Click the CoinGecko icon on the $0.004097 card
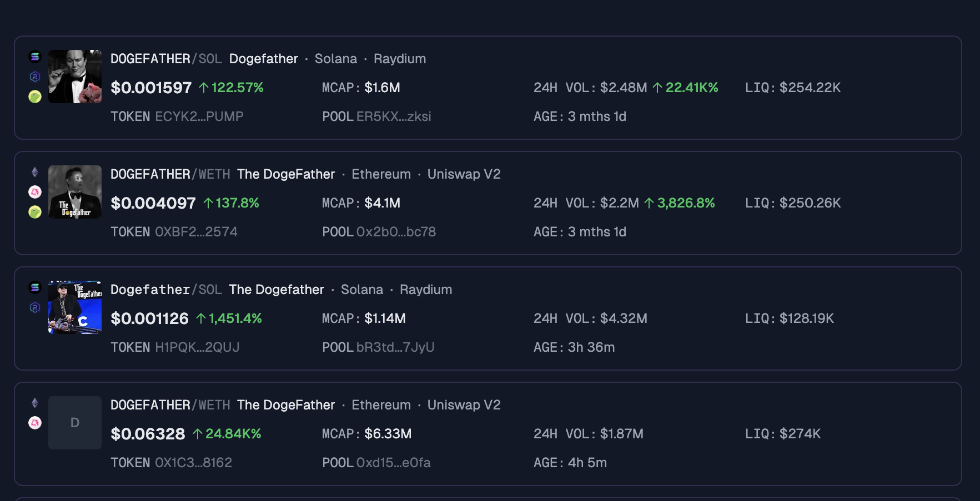Image resolution: width=980 pixels, height=501 pixels. 35,212
